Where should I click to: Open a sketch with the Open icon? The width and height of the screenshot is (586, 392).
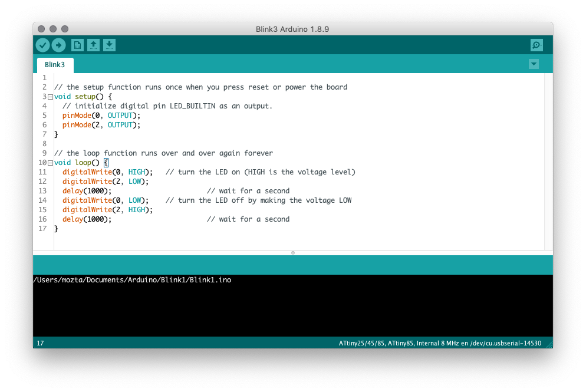[93, 45]
